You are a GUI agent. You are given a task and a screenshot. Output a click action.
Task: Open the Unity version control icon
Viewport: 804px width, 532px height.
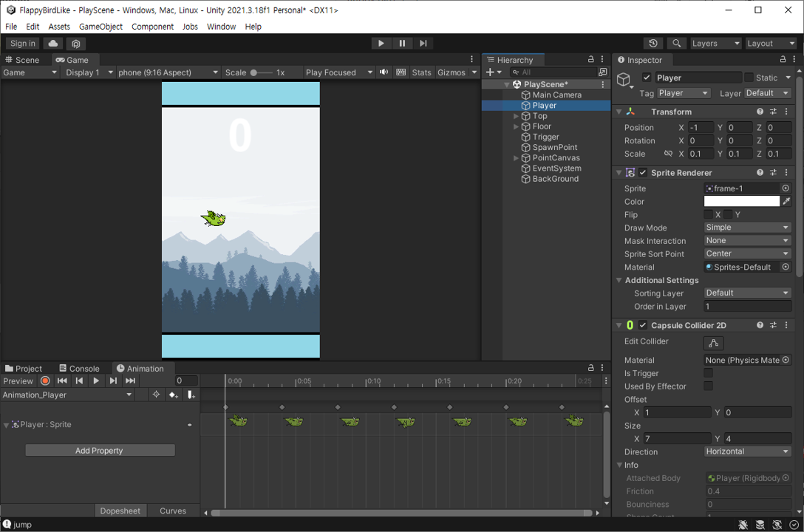point(76,44)
